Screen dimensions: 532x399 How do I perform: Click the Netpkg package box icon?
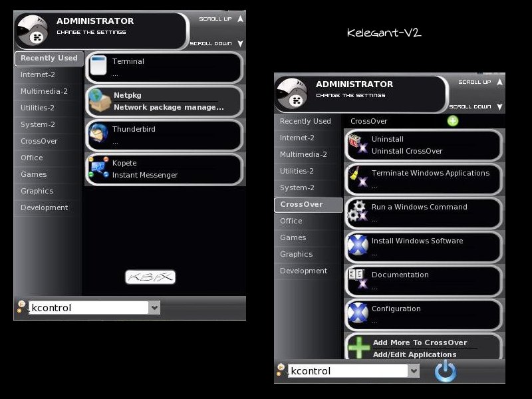pyautogui.click(x=100, y=100)
